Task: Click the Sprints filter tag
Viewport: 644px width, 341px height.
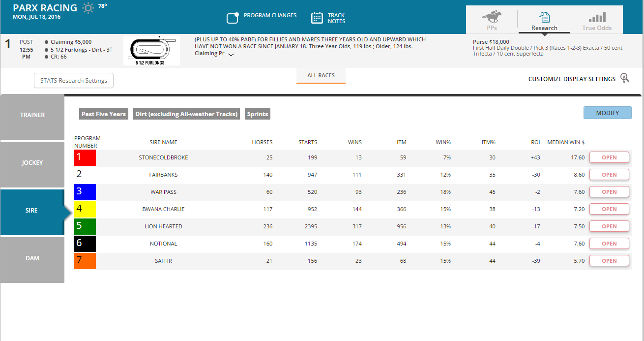Action: (258, 114)
